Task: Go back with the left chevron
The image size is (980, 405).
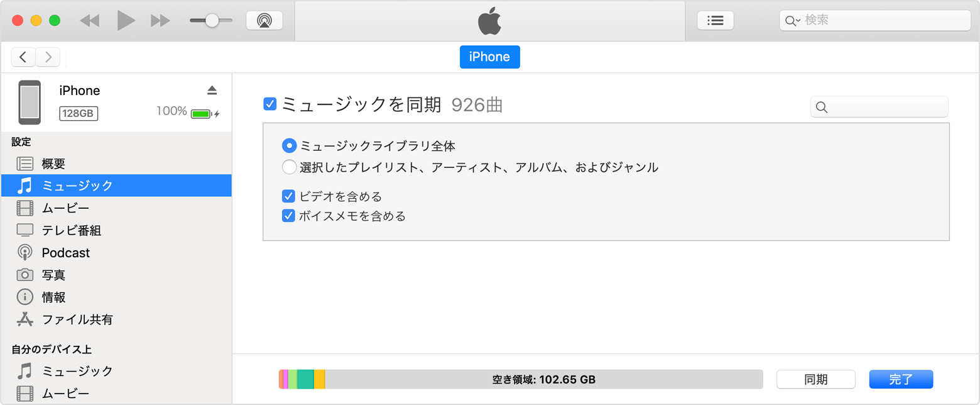Action: click(23, 57)
